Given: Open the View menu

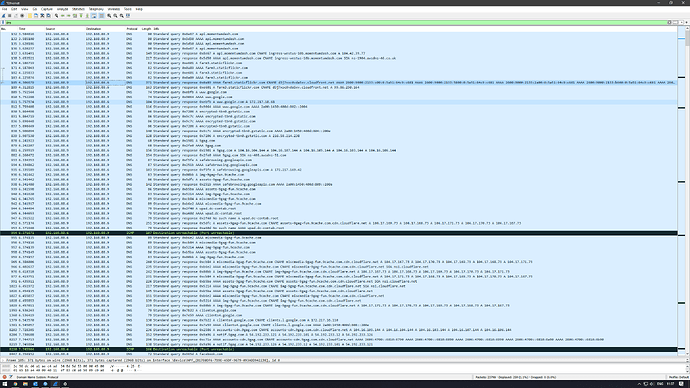Looking at the screenshot, I should pyautogui.click(x=25, y=9).
